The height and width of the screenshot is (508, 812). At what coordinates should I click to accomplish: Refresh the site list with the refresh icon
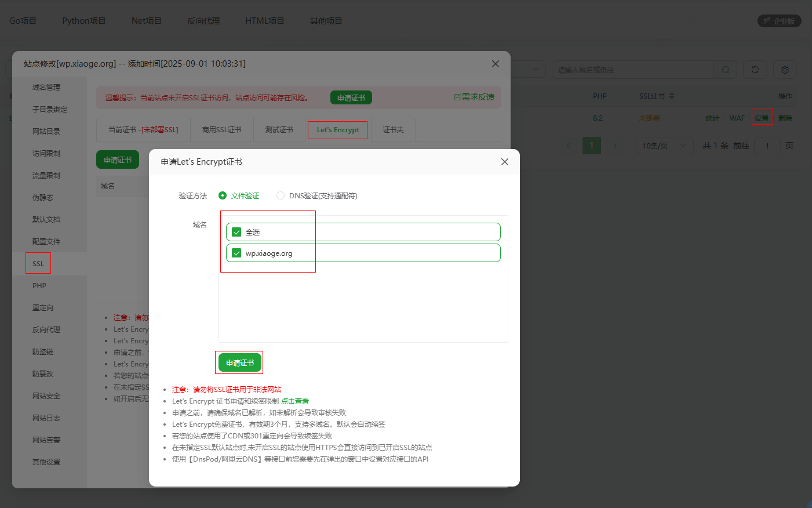[x=755, y=70]
